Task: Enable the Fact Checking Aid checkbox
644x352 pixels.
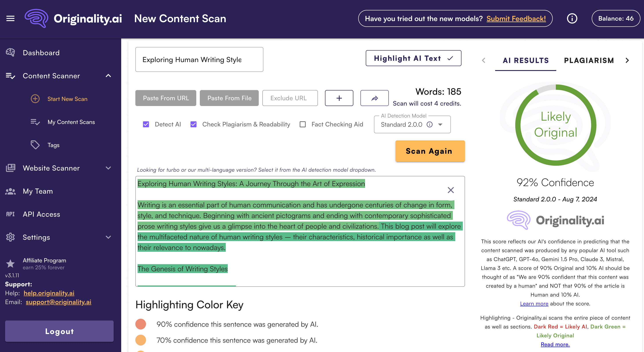Action: pyautogui.click(x=302, y=124)
